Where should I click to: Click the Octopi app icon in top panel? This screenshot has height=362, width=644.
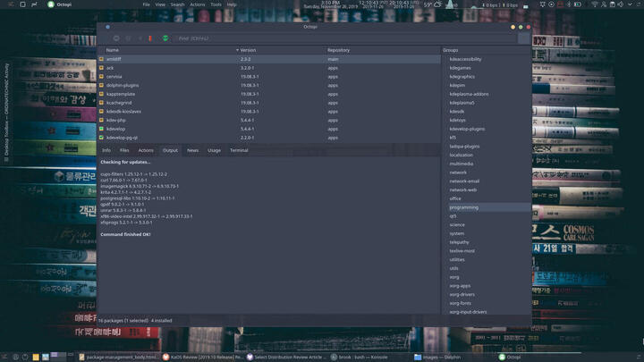tap(51, 4)
